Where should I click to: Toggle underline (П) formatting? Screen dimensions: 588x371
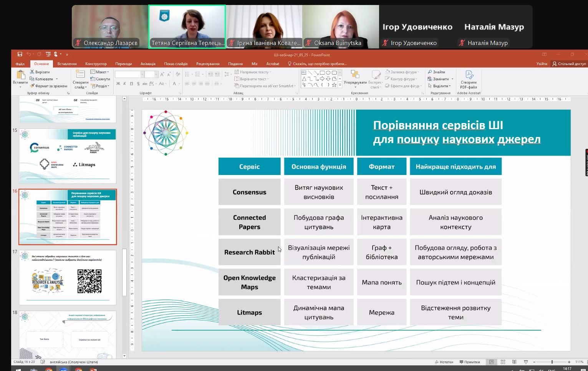[131, 83]
